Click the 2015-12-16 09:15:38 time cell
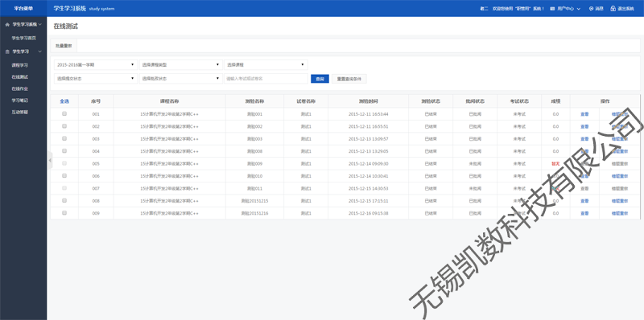The width and height of the screenshot is (644, 320). click(x=368, y=213)
